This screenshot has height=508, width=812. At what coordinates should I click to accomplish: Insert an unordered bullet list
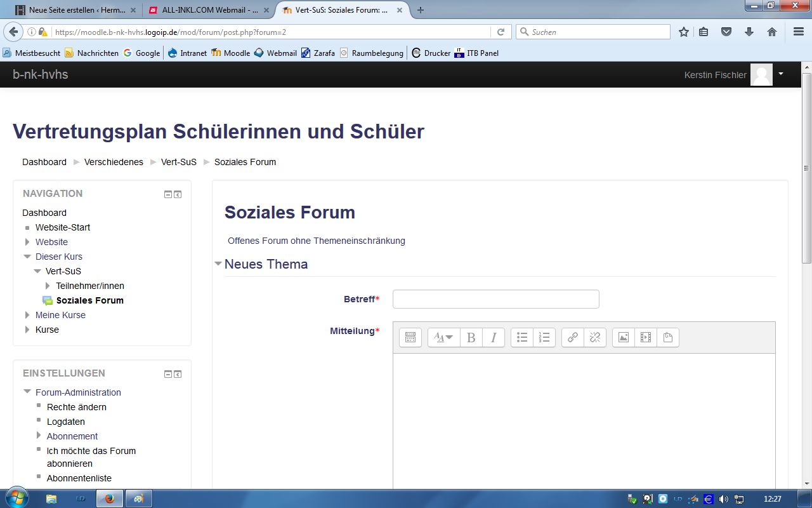click(x=522, y=338)
